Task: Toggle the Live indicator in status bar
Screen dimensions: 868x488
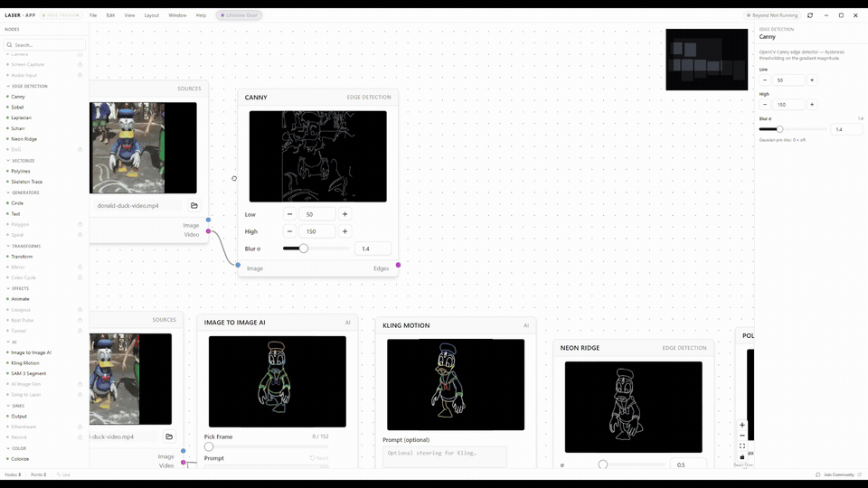Action: (64, 474)
